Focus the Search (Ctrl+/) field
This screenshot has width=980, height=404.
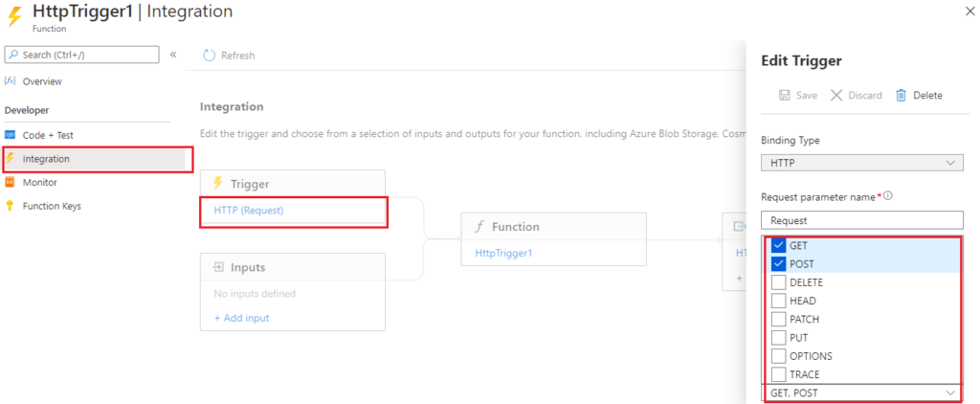pos(82,55)
